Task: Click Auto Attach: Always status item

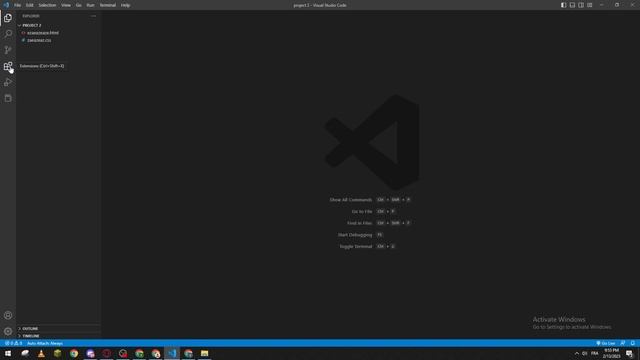Action: click(45, 343)
